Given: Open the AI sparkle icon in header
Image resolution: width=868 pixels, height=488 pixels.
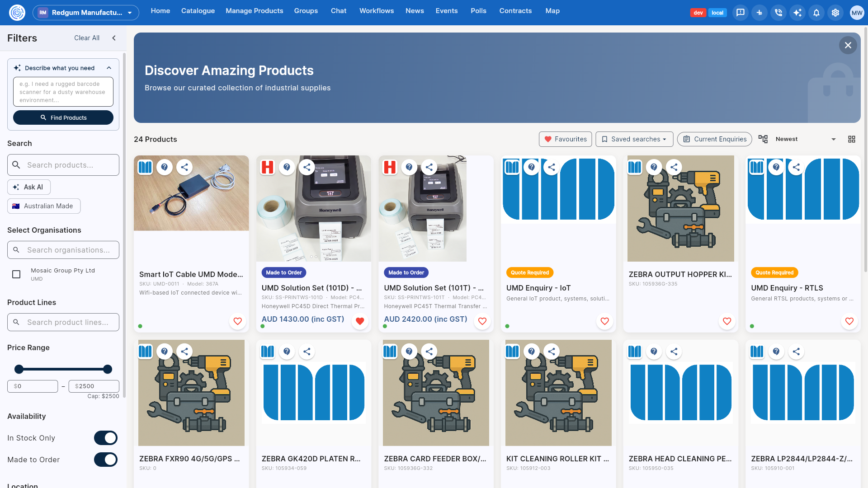Looking at the screenshot, I should pos(797,13).
